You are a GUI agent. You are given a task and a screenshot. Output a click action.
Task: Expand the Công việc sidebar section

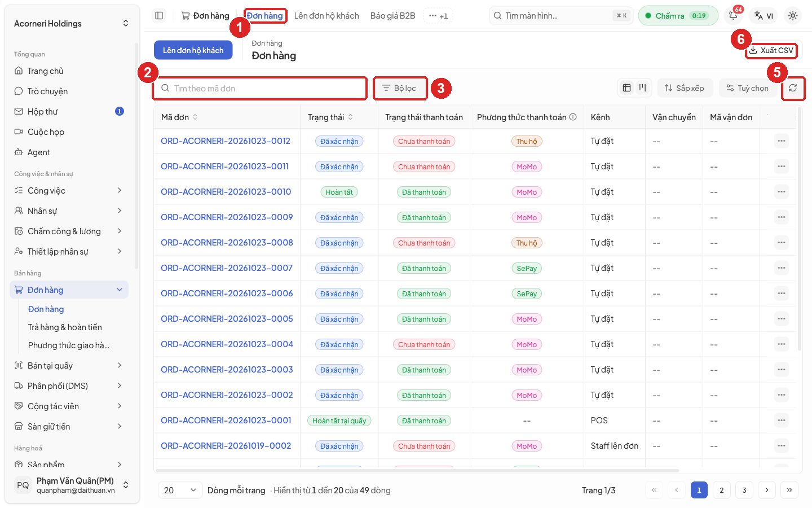69,191
